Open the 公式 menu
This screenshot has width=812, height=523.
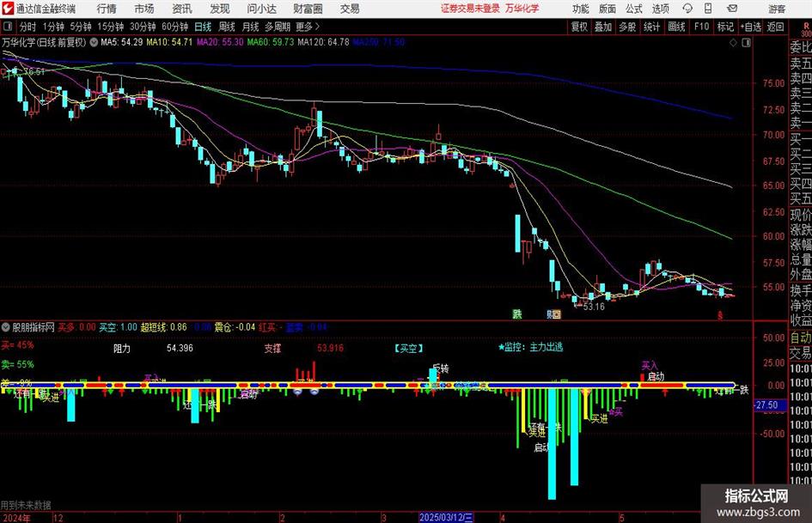634,9
